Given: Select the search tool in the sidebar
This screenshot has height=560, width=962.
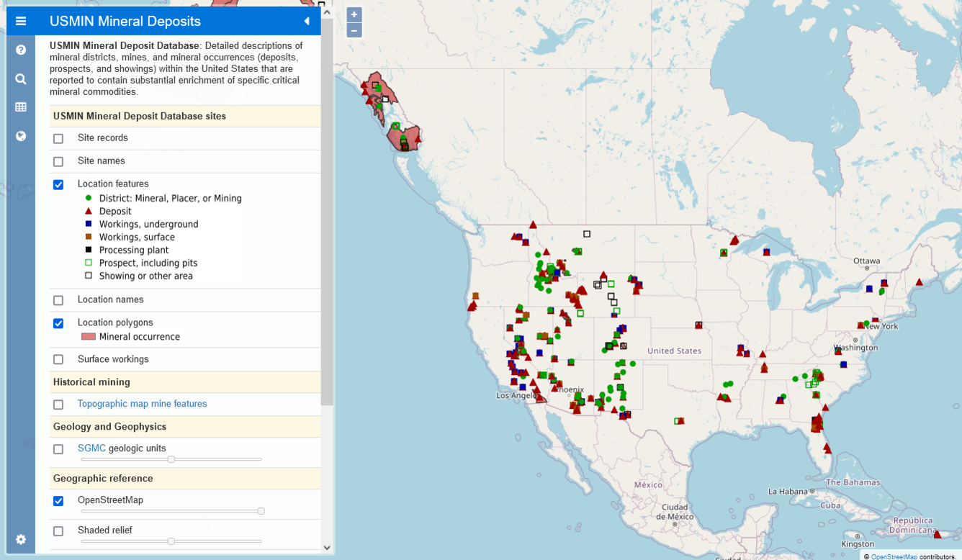Looking at the screenshot, I should point(20,78).
